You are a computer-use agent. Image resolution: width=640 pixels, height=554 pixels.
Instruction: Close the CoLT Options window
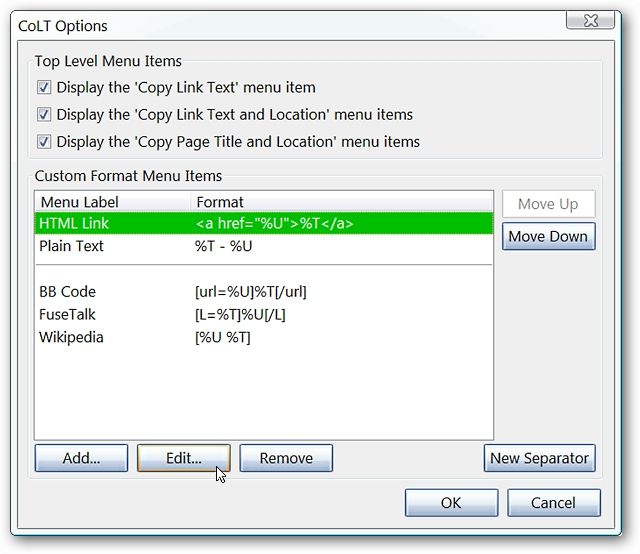point(591,20)
